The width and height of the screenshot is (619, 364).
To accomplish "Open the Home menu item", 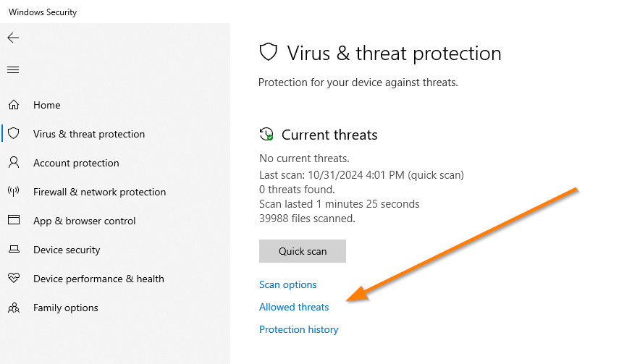I will (x=47, y=105).
